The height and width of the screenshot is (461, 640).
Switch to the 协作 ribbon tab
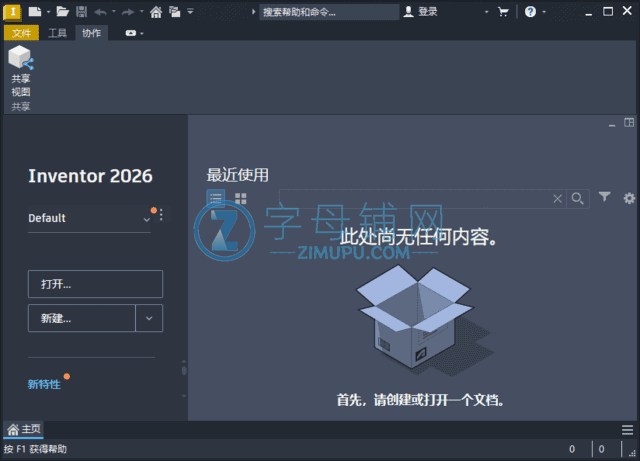[91, 33]
